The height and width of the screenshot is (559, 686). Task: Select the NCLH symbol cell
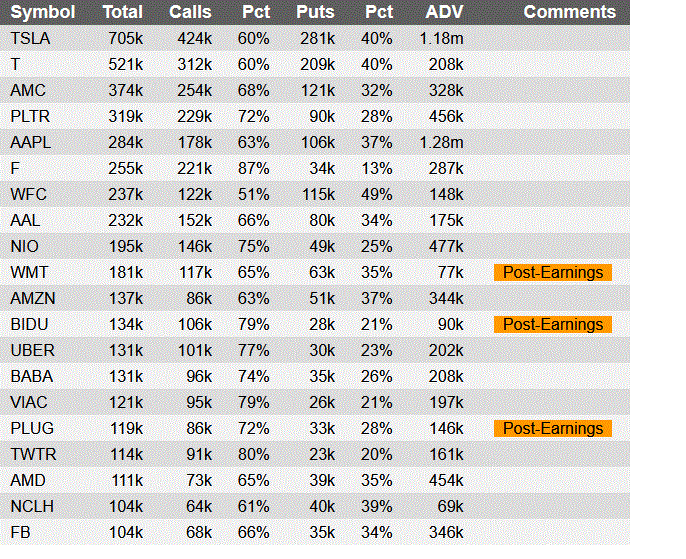coord(32,507)
